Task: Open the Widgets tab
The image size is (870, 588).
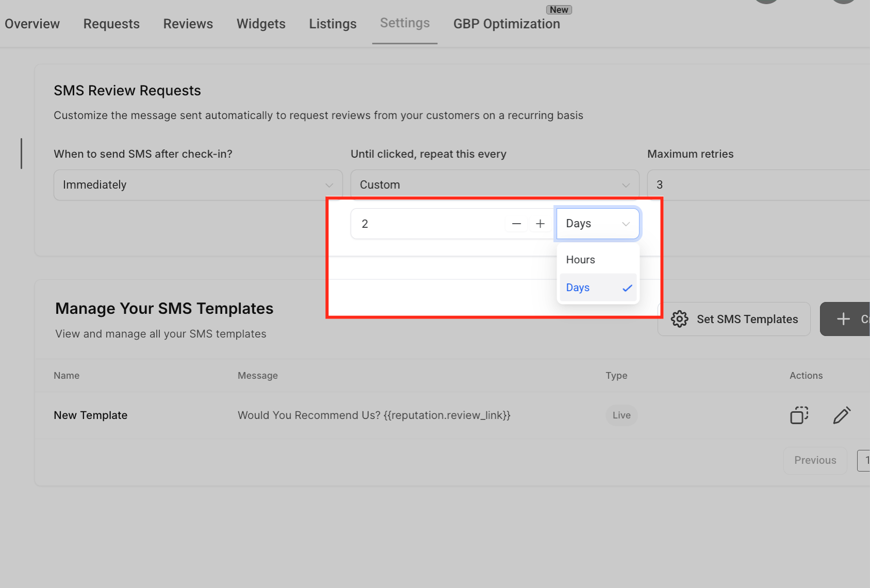Action: (261, 24)
